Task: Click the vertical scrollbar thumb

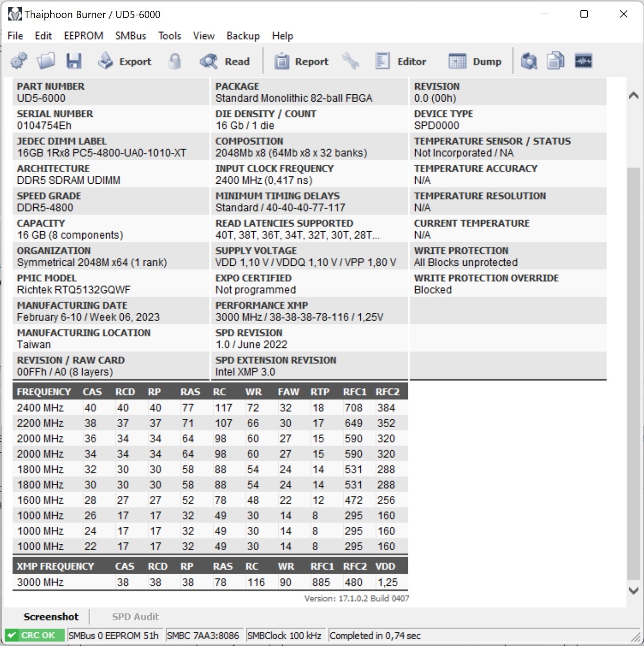Action: pyautogui.click(x=634, y=374)
